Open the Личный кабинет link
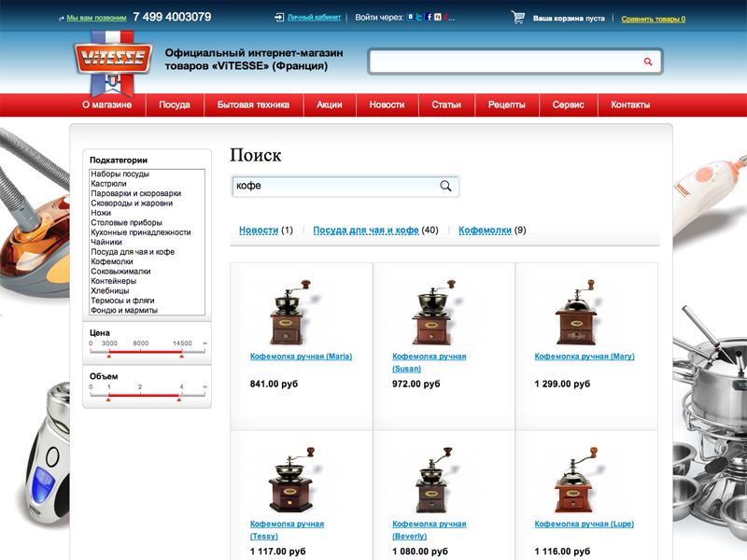Image resolution: width=747 pixels, height=560 pixels. tap(315, 17)
